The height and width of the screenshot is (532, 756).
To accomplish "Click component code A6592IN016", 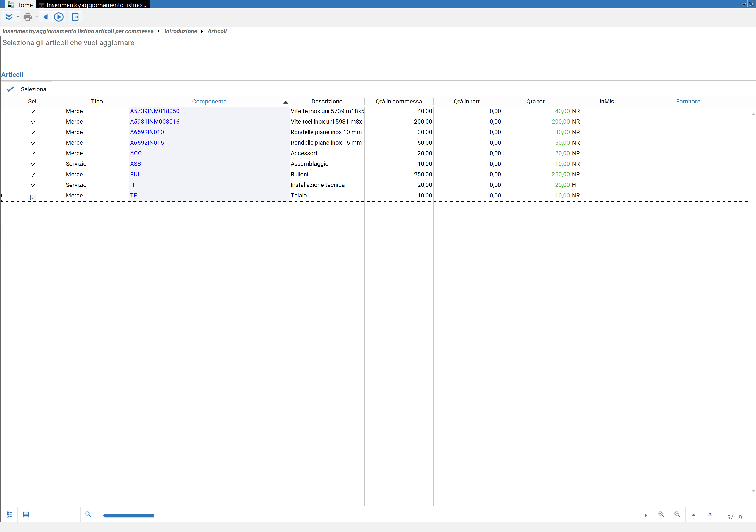I will tap(147, 143).
